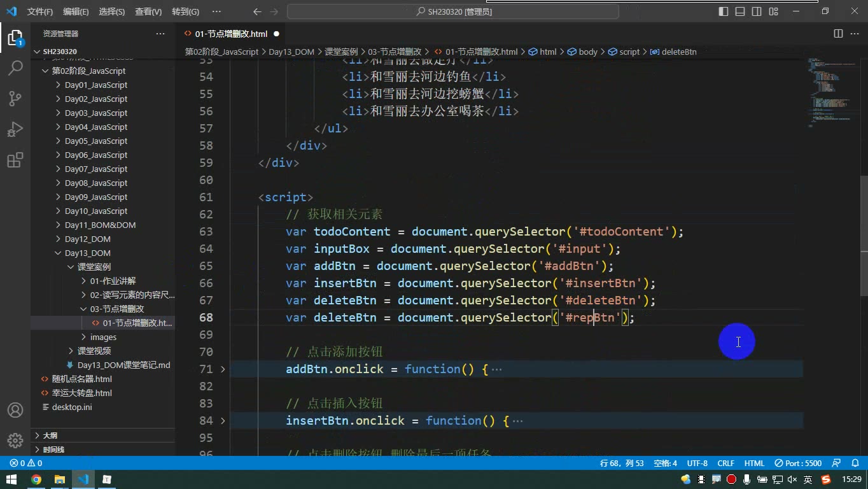Screen dimensions: 868x489
Task: Click the UTF-8 encoding button
Action: [x=697, y=464]
